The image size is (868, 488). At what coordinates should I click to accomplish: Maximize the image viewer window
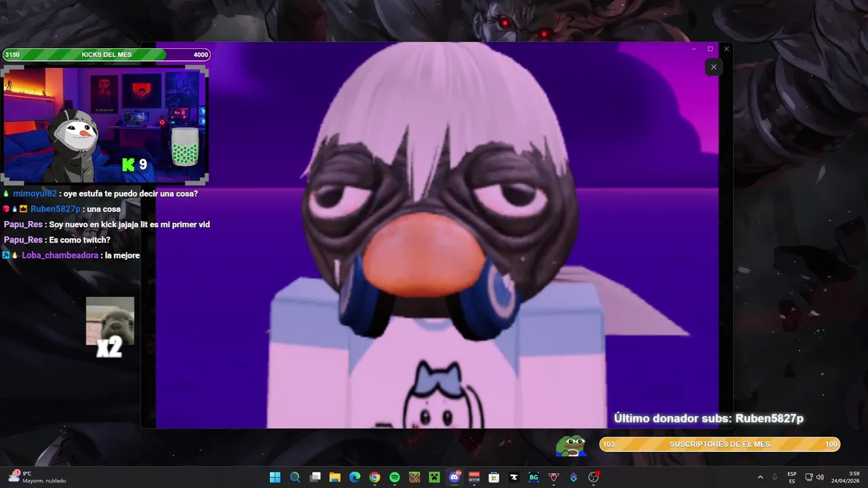point(710,49)
